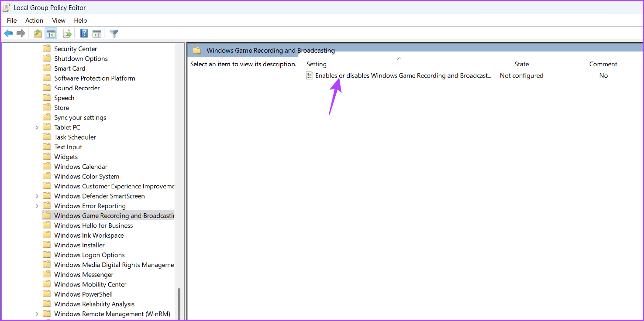The image size is (644, 321).
Task: Open the Help menu
Action: [x=80, y=20]
